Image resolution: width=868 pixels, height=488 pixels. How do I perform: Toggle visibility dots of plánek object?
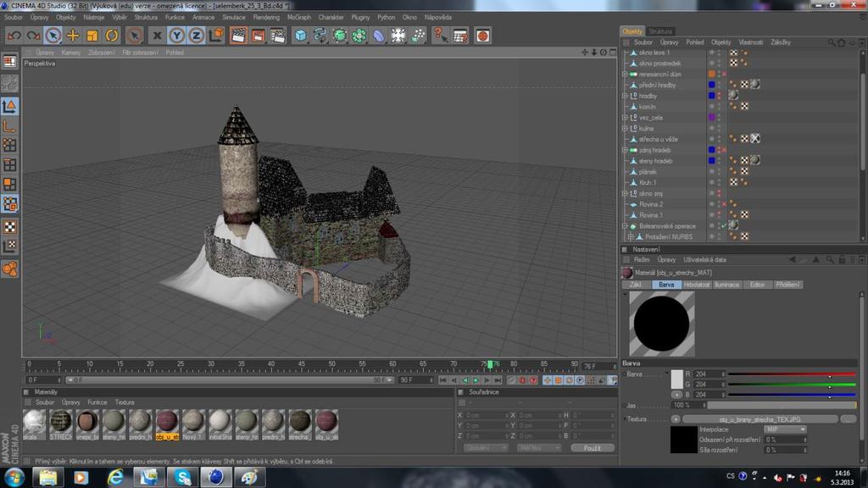719,172
